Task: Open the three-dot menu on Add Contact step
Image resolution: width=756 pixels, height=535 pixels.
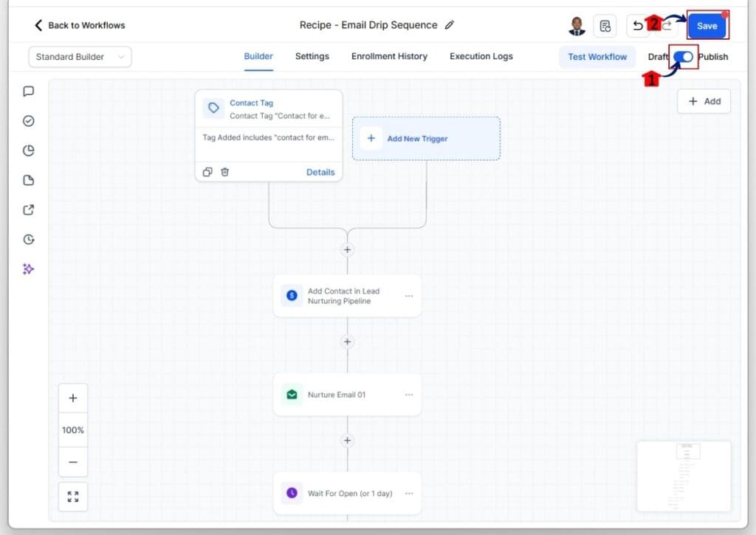Action: click(410, 295)
